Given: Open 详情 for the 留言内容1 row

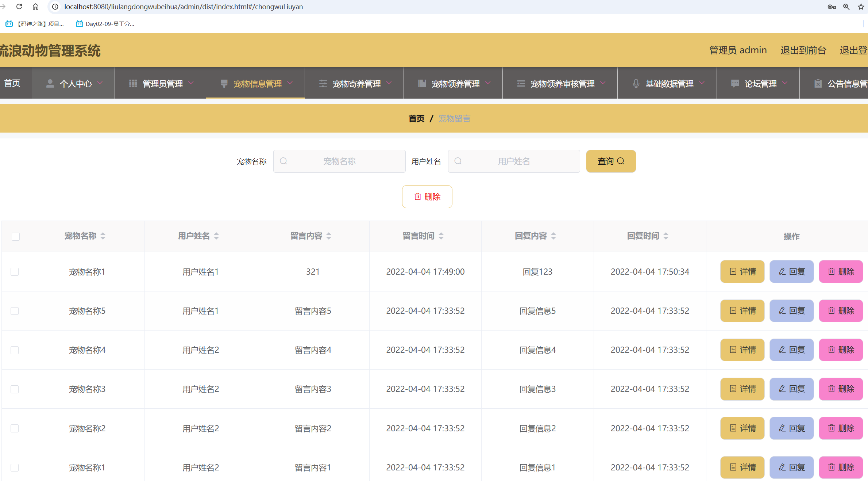Looking at the screenshot, I should click(742, 467).
